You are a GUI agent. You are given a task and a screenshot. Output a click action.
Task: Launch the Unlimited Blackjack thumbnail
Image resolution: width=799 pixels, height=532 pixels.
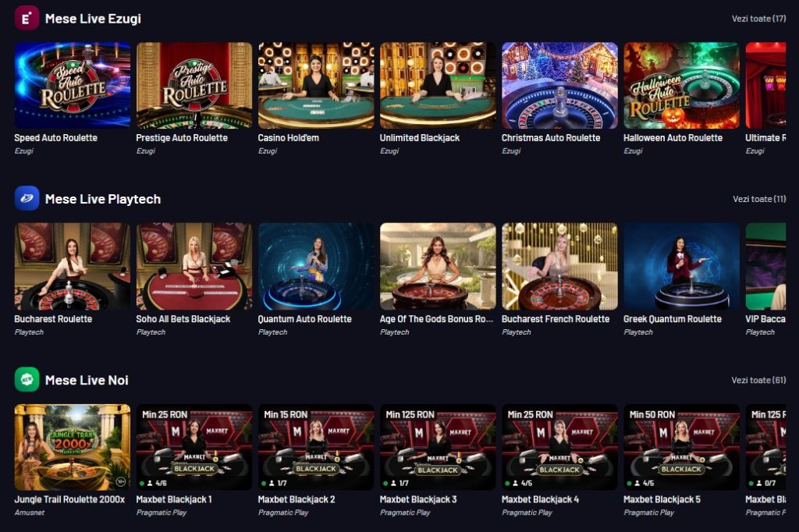[x=438, y=85]
